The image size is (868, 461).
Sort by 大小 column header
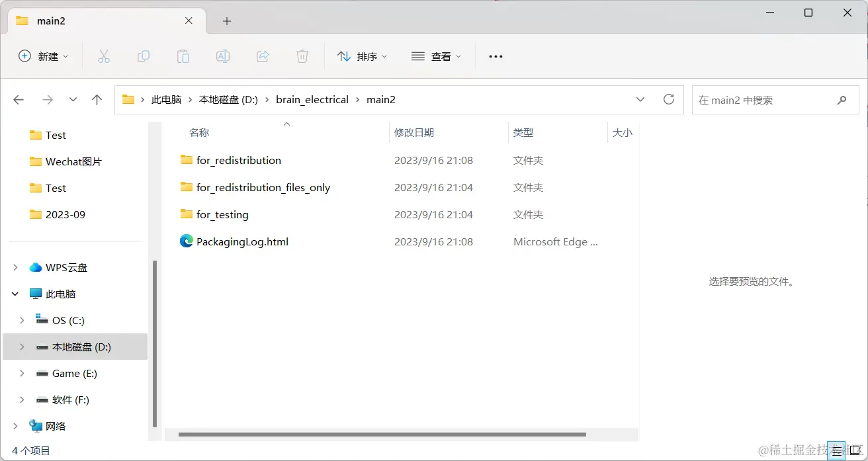click(x=623, y=133)
